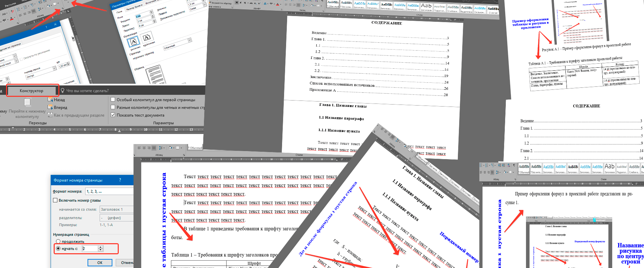
Task: Click the А-Я sort icon in Абзац group
Action: pos(509,165)
